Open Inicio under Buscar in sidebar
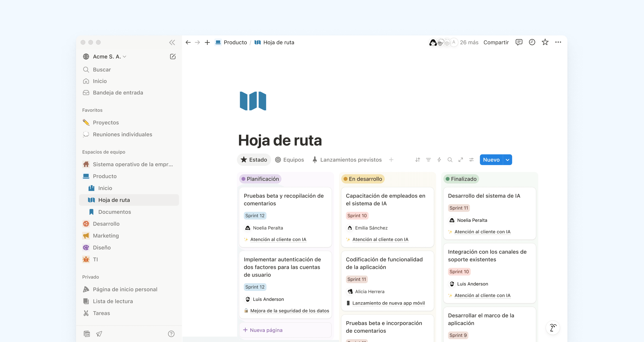This screenshot has width=644, height=342. 129,81
